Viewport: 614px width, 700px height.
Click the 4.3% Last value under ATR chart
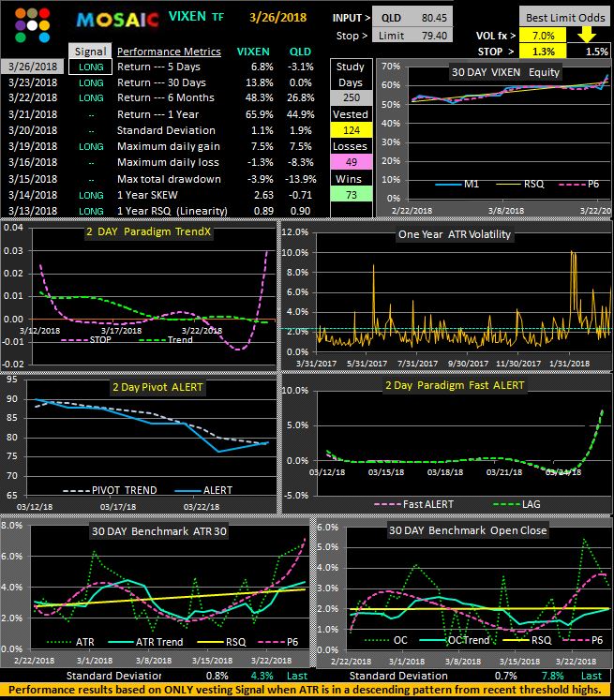tap(262, 676)
